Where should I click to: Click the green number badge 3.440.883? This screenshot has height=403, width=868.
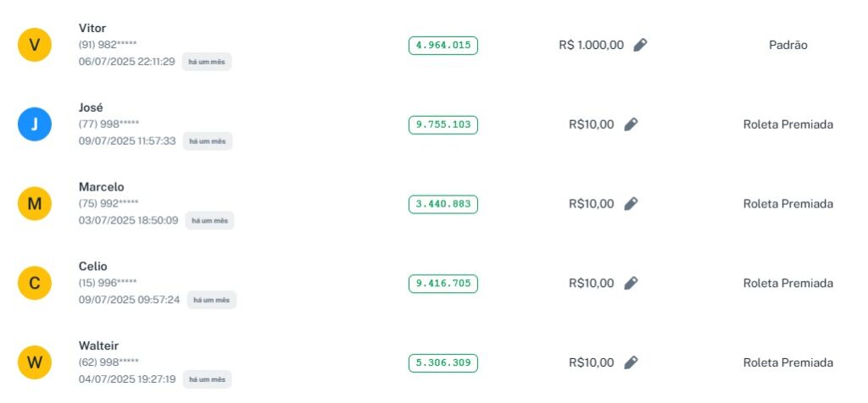point(442,204)
